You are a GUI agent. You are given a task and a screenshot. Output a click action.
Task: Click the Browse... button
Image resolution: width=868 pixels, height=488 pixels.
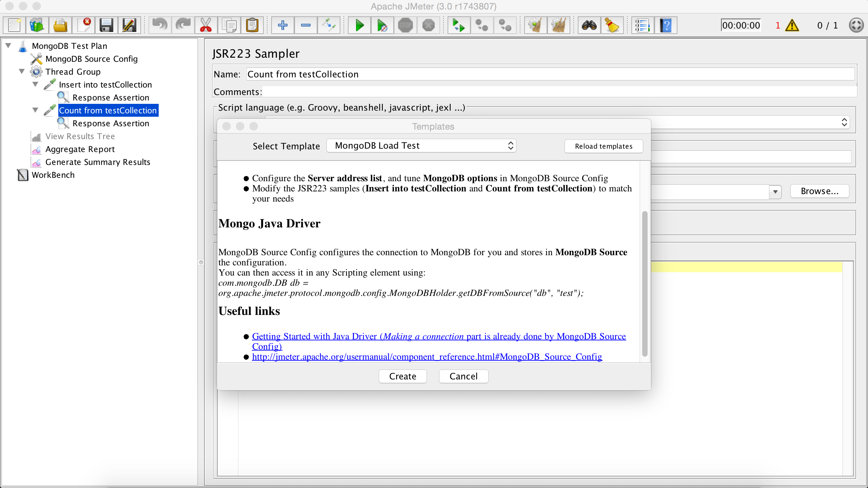pyautogui.click(x=820, y=191)
